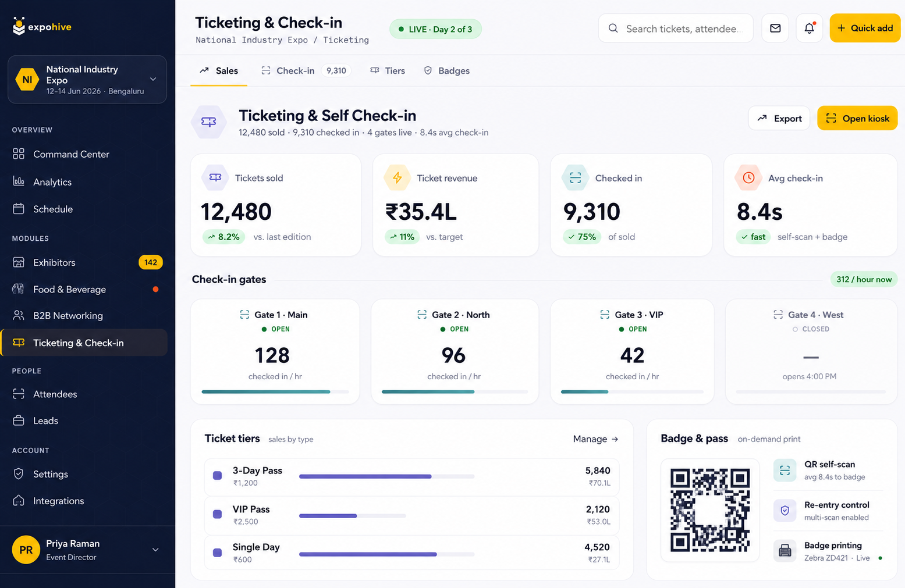
Task: Click the Manage link in Ticket tiers
Action: pyautogui.click(x=595, y=439)
